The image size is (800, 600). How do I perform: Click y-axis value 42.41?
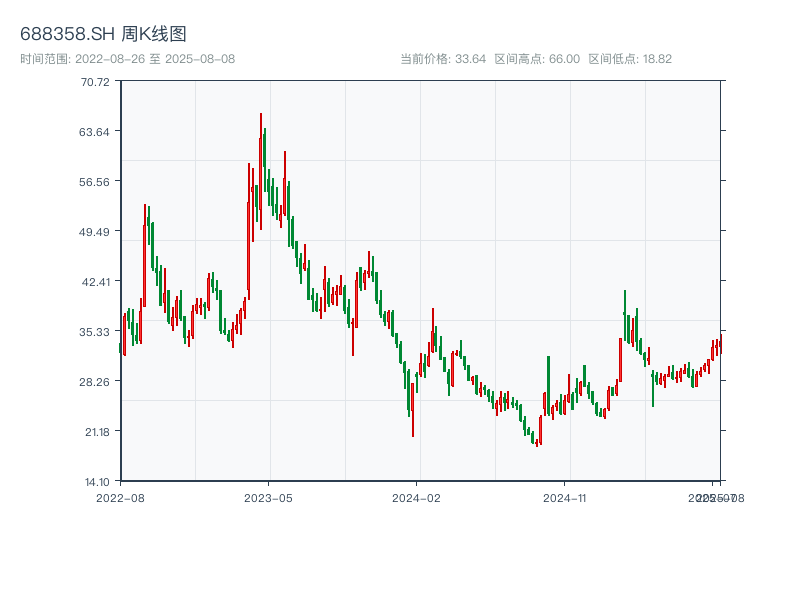pos(95,282)
